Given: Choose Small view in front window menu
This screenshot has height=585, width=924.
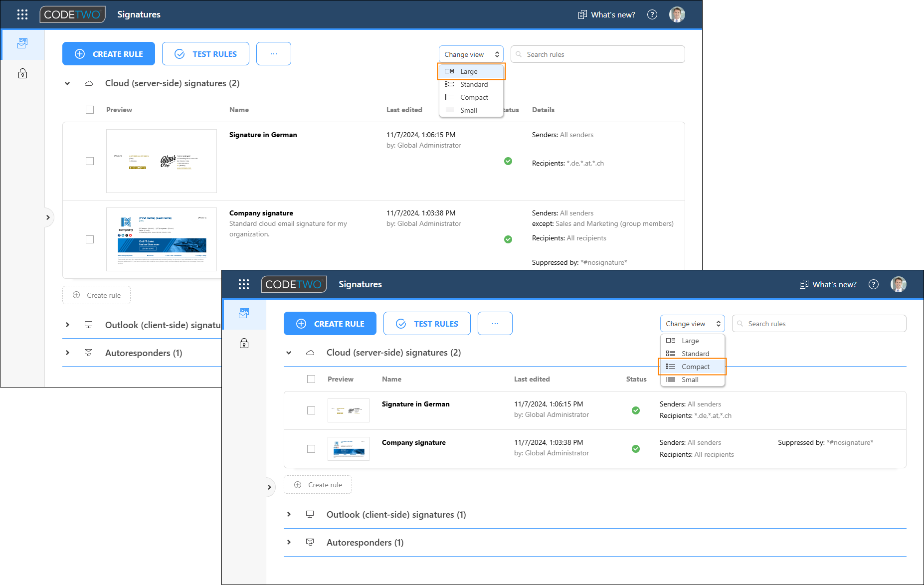Looking at the screenshot, I should click(x=693, y=380).
